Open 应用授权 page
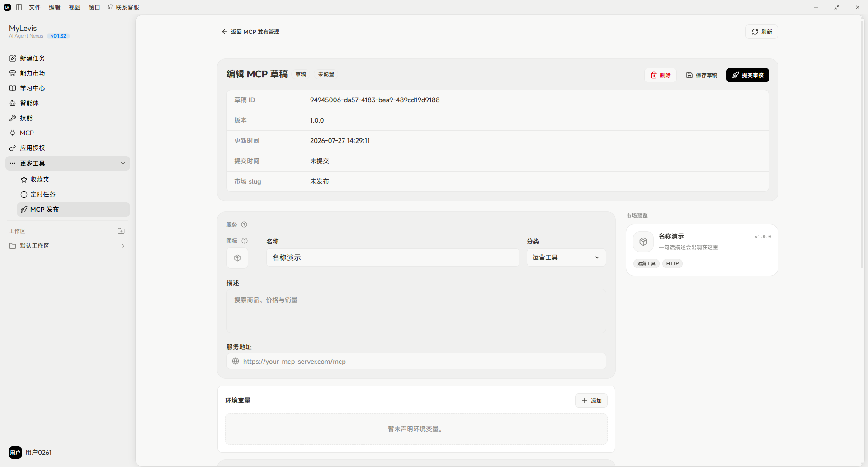 [x=68, y=148]
